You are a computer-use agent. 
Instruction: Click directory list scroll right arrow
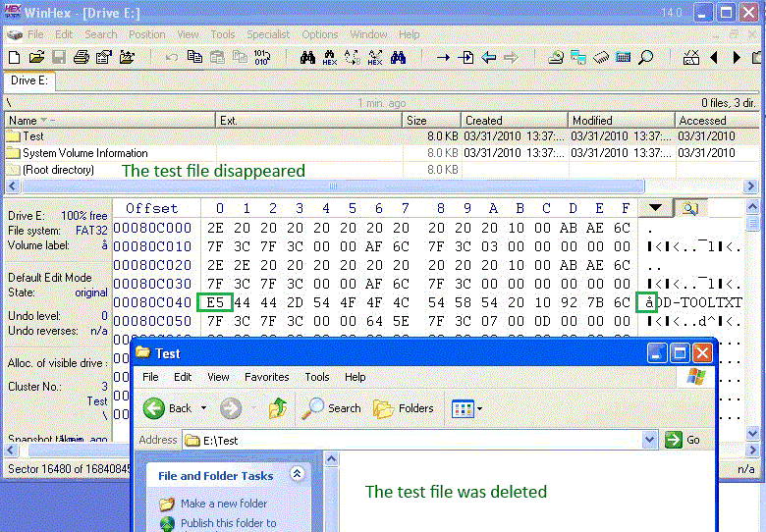[x=750, y=186]
